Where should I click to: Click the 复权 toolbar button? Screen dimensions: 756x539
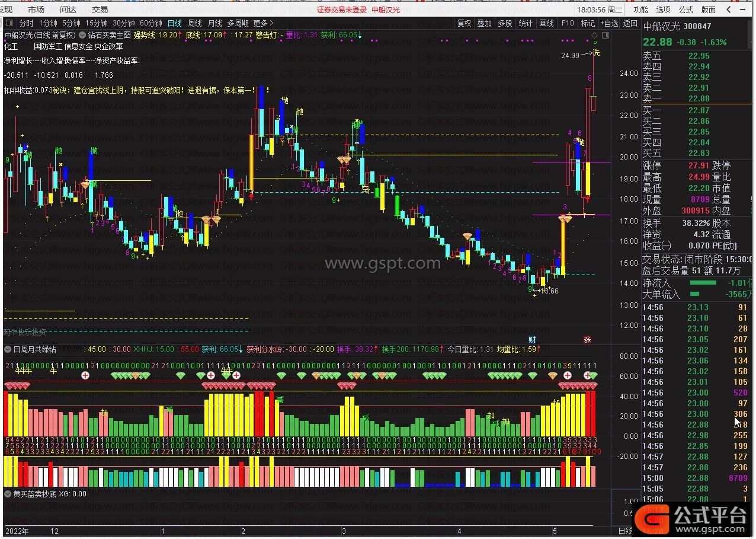click(x=465, y=24)
